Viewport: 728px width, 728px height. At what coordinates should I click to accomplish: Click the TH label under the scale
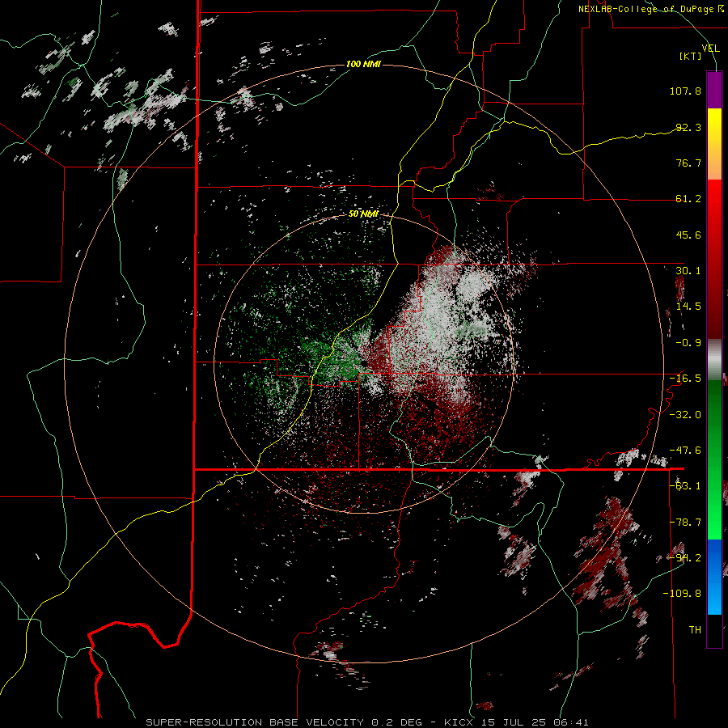pyautogui.click(x=695, y=630)
